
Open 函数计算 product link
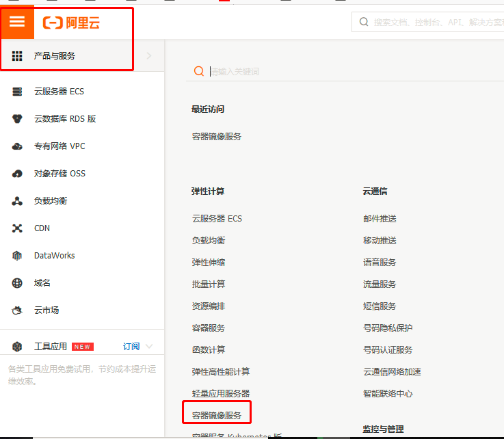click(209, 349)
